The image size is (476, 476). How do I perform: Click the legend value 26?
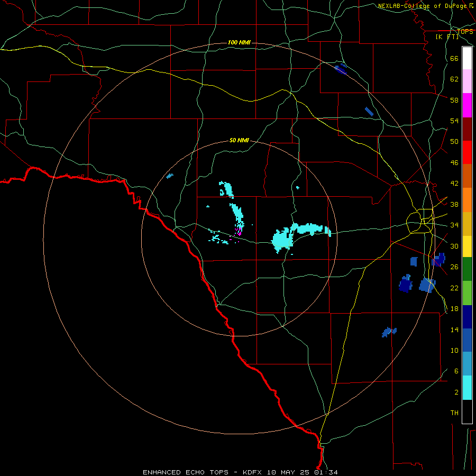(454, 267)
